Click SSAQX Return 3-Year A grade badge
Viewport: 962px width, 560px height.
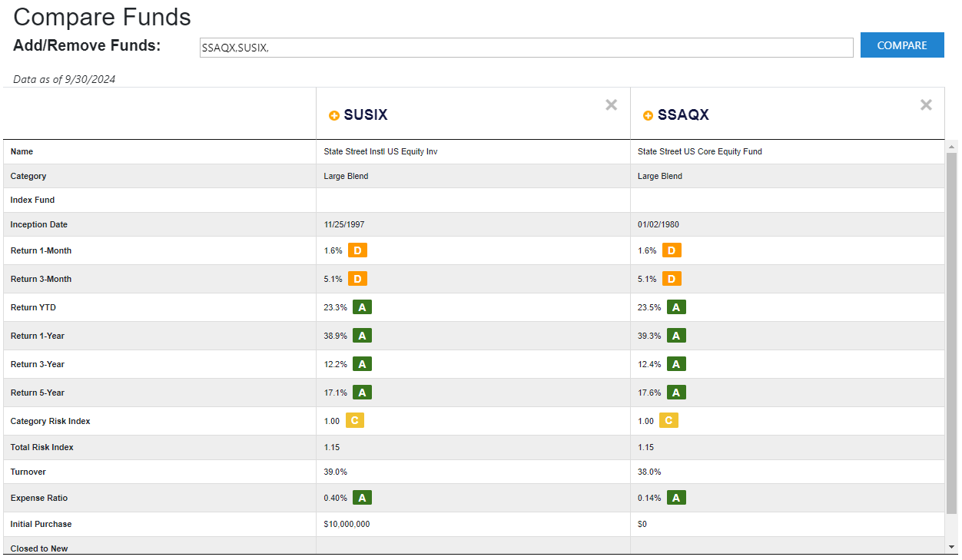coord(676,364)
